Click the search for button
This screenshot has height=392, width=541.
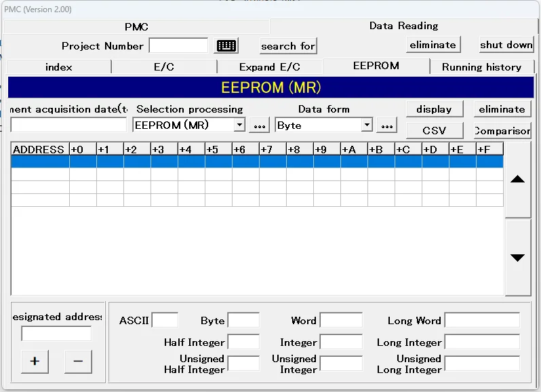click(x=288, y=46)
